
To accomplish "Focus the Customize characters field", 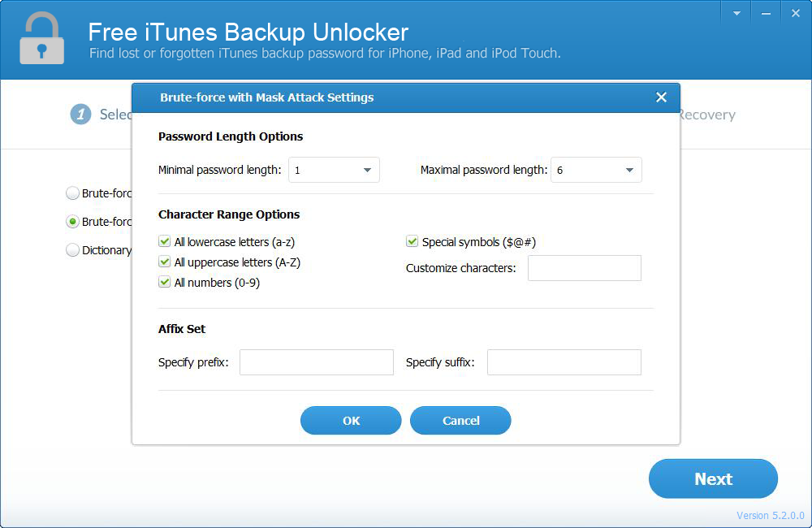I will tap(584, 268).
